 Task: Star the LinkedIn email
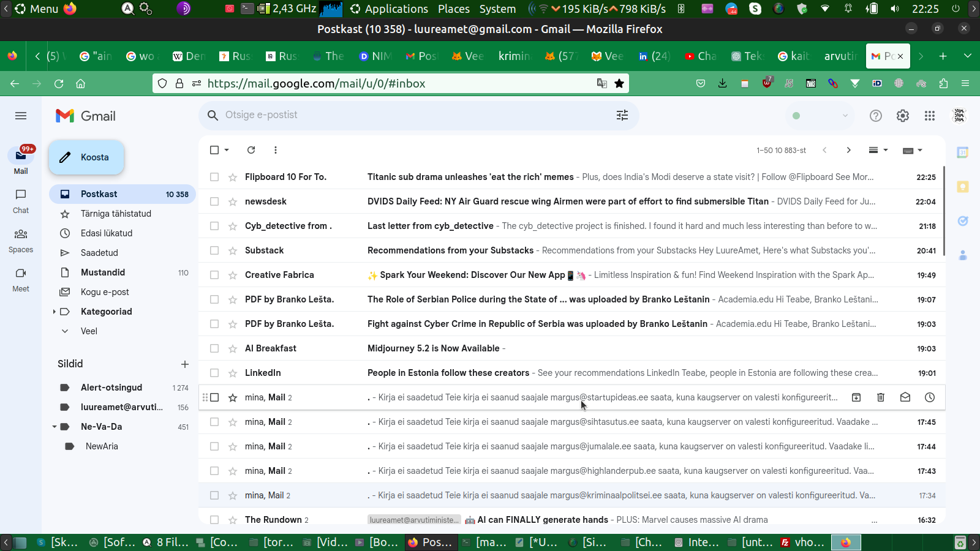point(233,373)
